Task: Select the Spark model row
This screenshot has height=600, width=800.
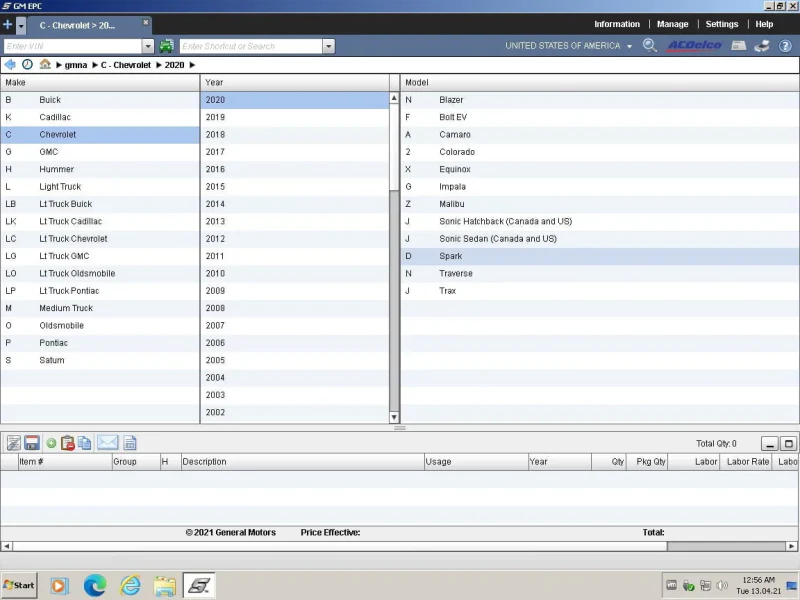Action: (x=450, y=256)
